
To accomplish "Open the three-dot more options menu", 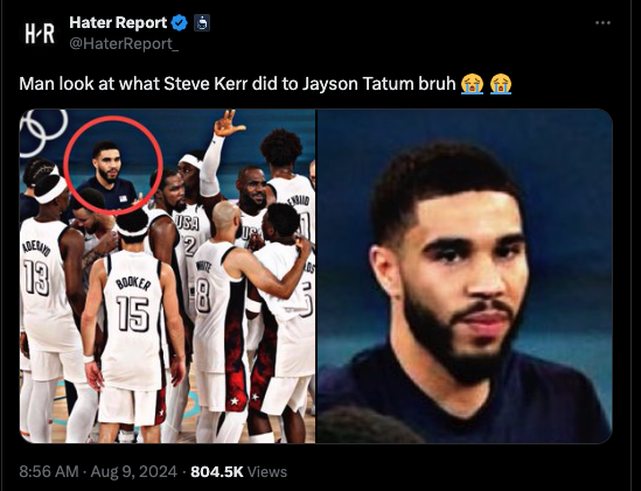I will point(603,23).
